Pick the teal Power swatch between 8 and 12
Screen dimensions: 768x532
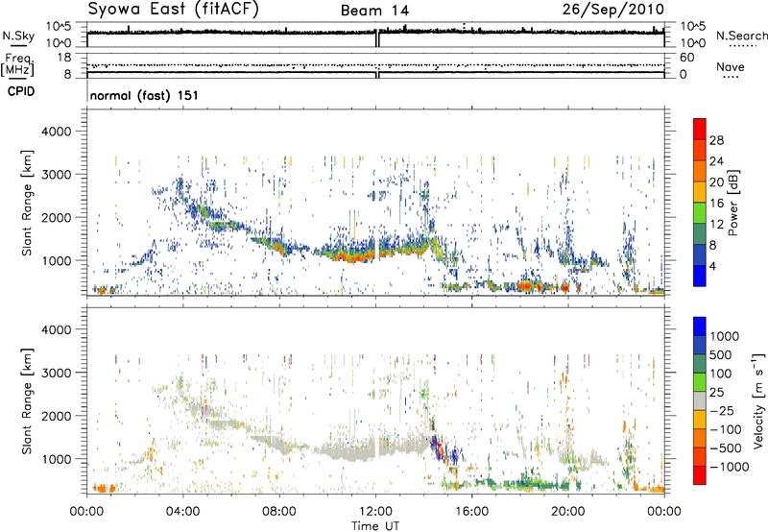700,233
